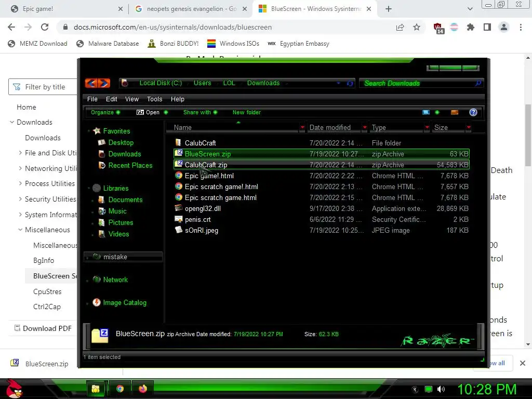
Task: Open the Download PDF link
Action: click(43, 328)
